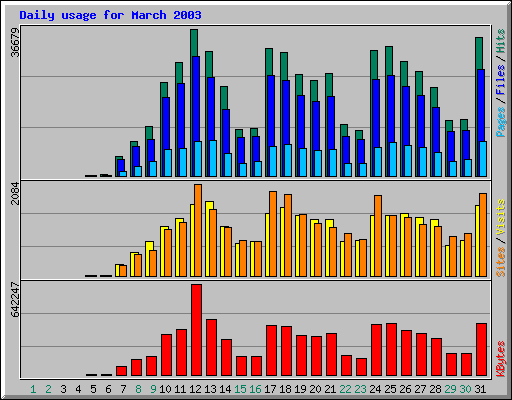
Task: Click day 2 on the x-axis
Action: click(48, 389)
